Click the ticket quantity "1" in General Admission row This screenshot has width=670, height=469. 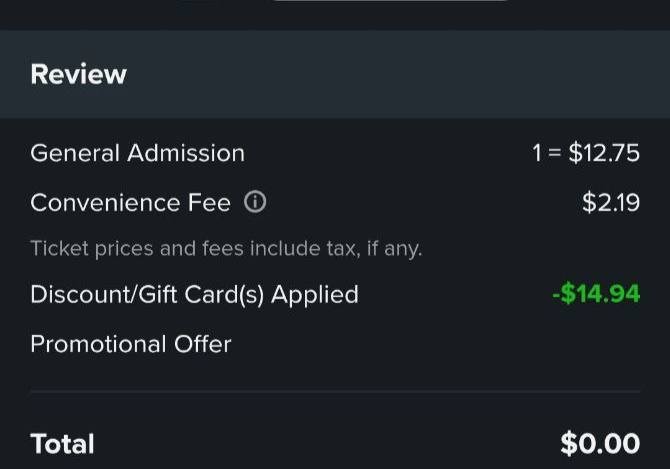point(538,153)
